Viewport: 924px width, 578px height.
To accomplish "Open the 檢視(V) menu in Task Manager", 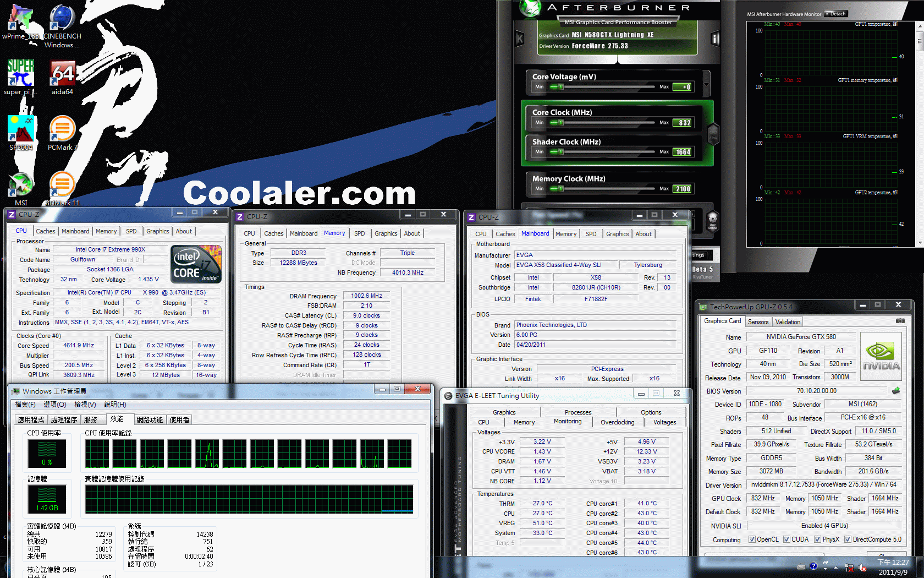I will click(85, 405).
